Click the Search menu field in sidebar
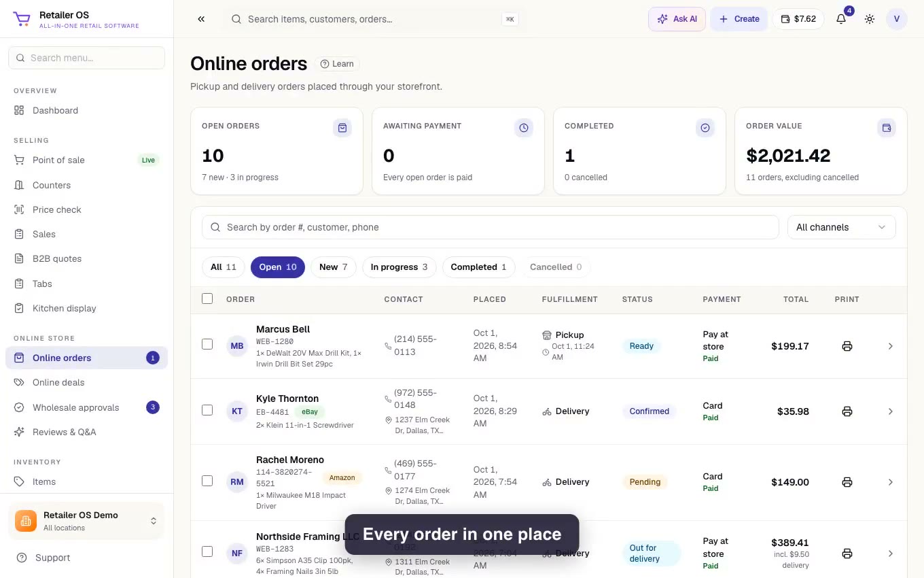The width and height of the screenshot is (924, 578). 86,58
